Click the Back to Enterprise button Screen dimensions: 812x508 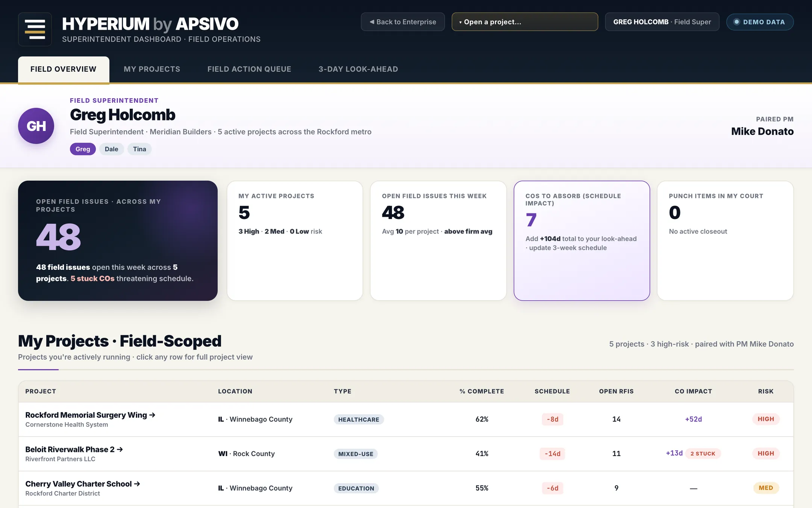pyautogui.click(x=403, y=22)
